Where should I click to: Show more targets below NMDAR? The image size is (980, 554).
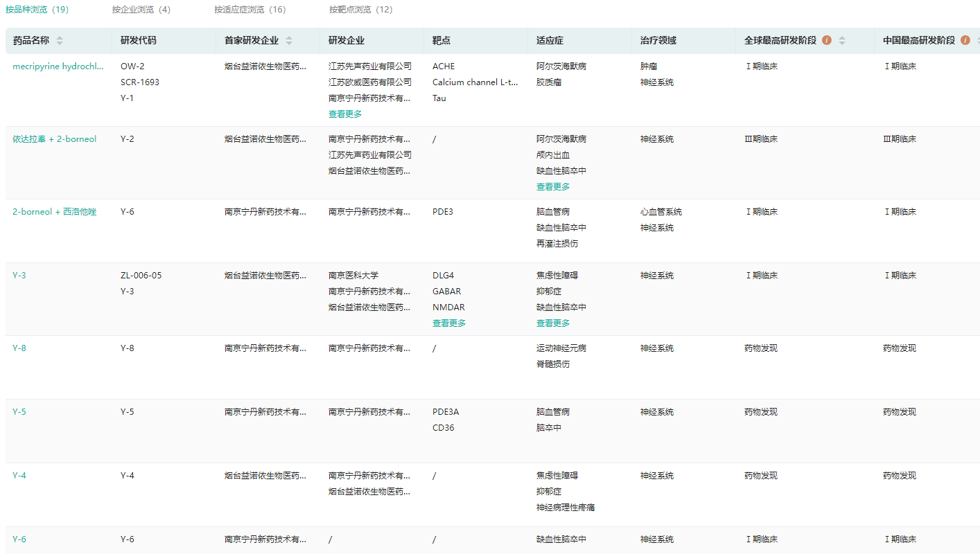449,323
